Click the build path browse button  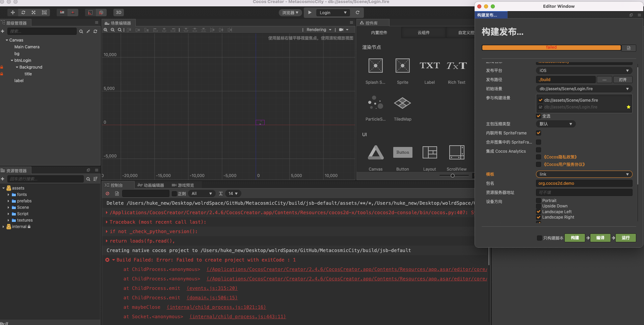point(605,80)
